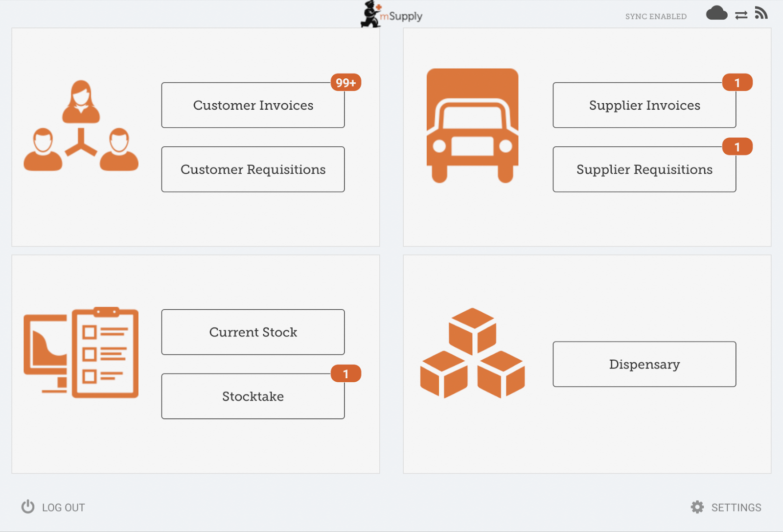Click the mSupply logo at top
Image resolution: width=783 pixels, height=532 pixels.
point(391,15)
